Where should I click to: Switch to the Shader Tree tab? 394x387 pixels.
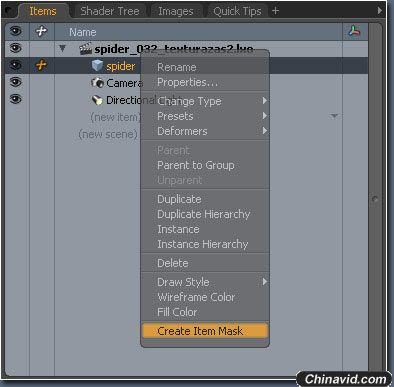coord(110,11)
